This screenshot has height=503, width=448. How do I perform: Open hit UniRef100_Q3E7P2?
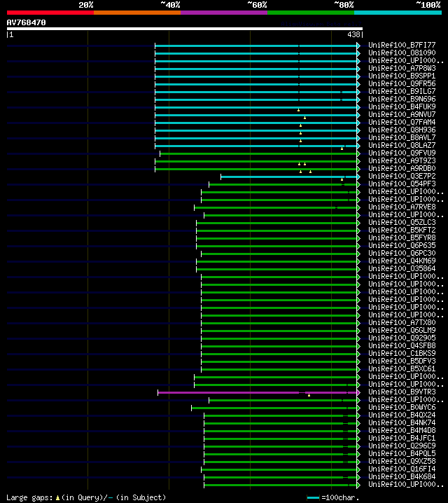[402, 176]
